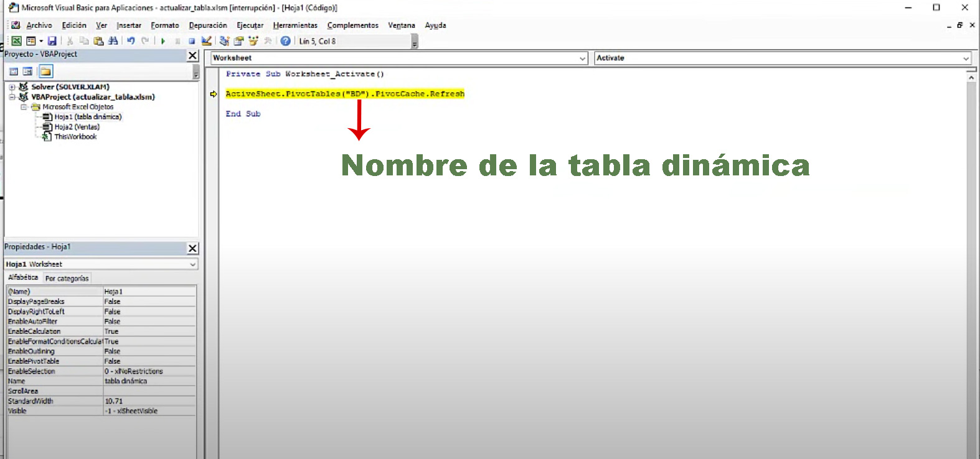Click the Toolbox icon
Screen dimensions: 980x459
coord(268,41)
